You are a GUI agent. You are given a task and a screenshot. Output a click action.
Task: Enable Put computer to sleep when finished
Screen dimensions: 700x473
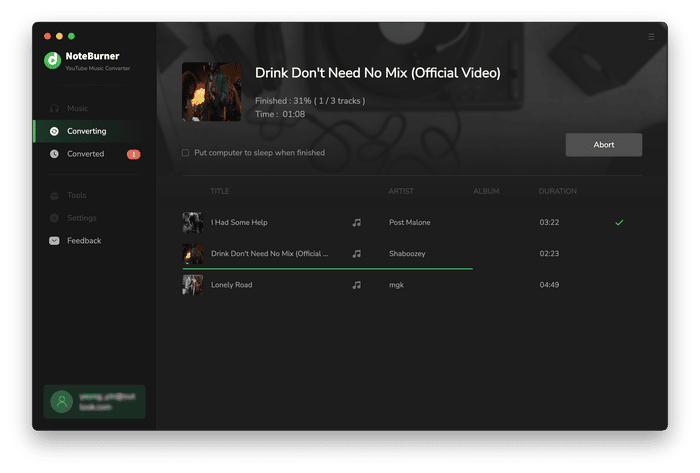(x=185, y=153)
